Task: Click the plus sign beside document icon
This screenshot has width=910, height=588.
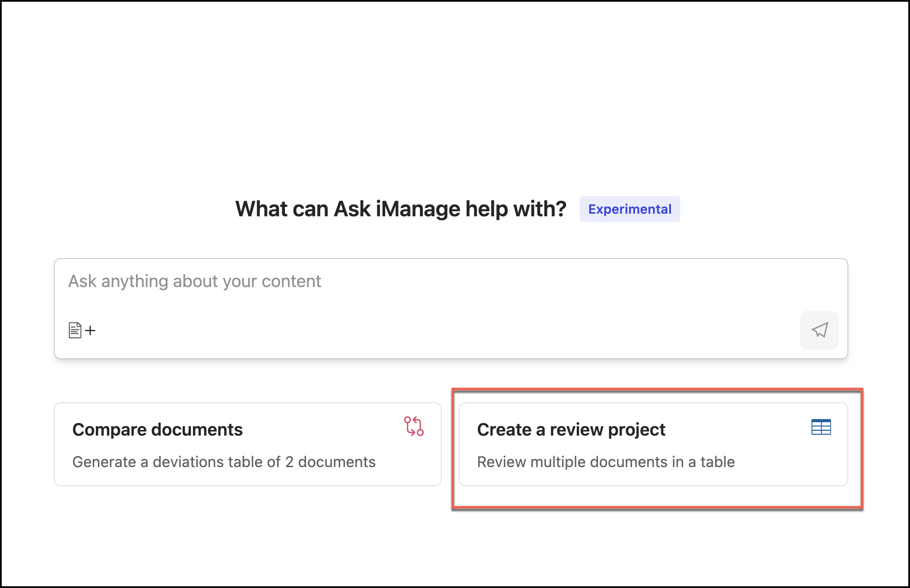Action: (x=90, y=331)
